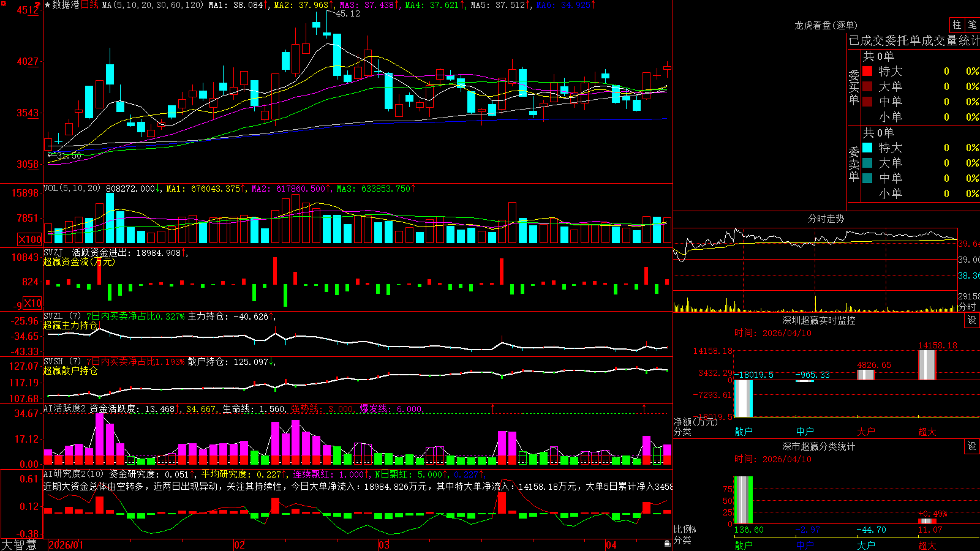Click the star icon before 数据港
The width and height of the screenshot is (980, 551).
(47, 5)
